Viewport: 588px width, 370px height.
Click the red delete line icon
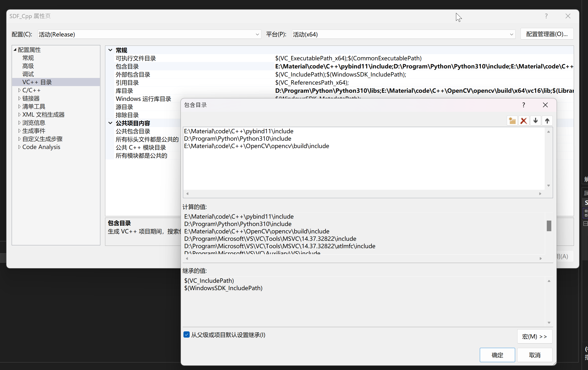click(523, 121)
